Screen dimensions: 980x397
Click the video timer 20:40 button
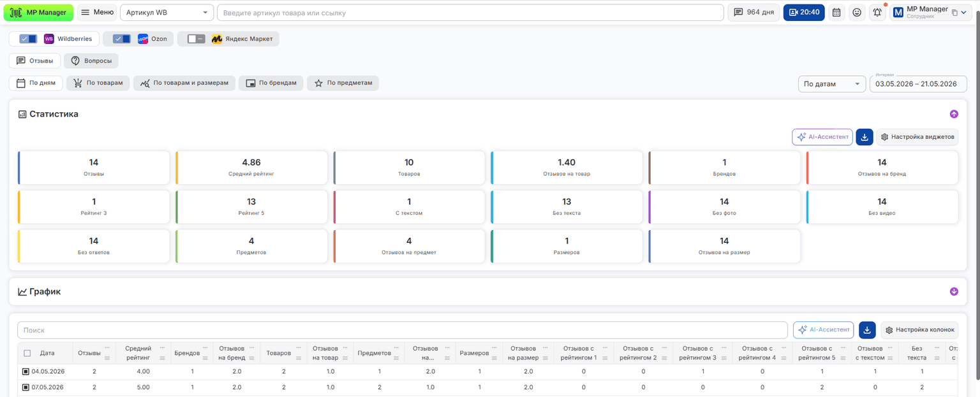coord(804,12)
